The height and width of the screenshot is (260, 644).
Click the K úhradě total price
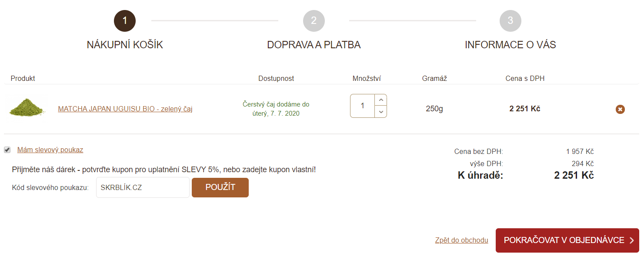(574, 176)
